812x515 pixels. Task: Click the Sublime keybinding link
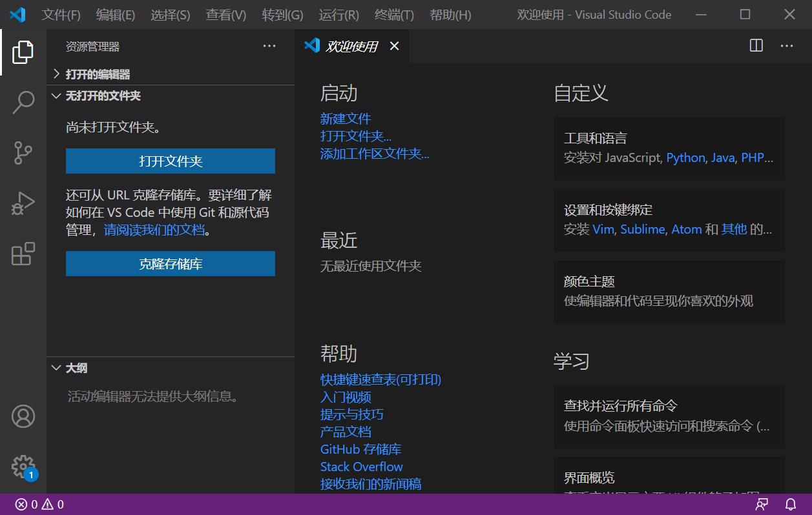(x=643, y=229)
